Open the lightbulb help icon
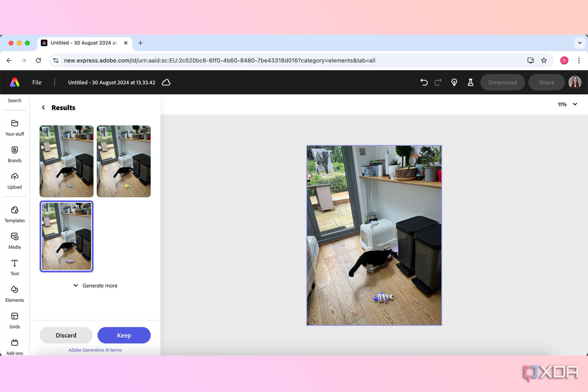The width and height of the screenshot is (588, 392). pyautogui.click(x=454, y=82)
